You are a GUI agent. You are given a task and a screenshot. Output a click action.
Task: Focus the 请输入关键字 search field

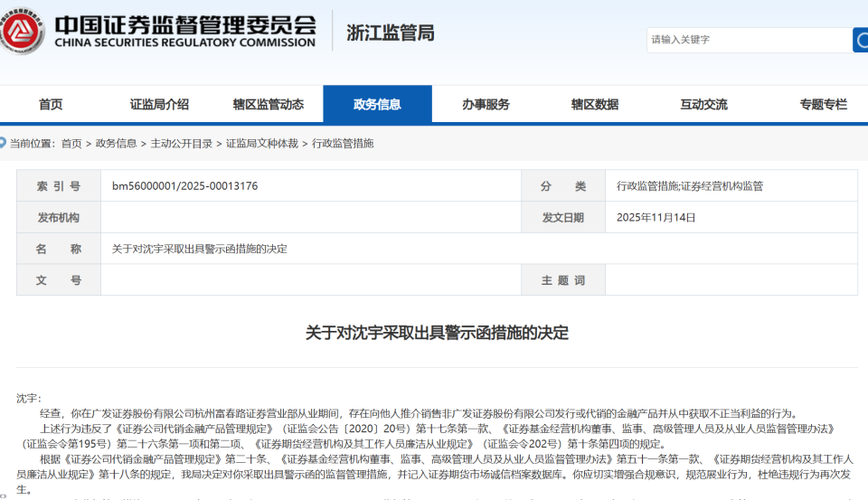pos(750,40)
